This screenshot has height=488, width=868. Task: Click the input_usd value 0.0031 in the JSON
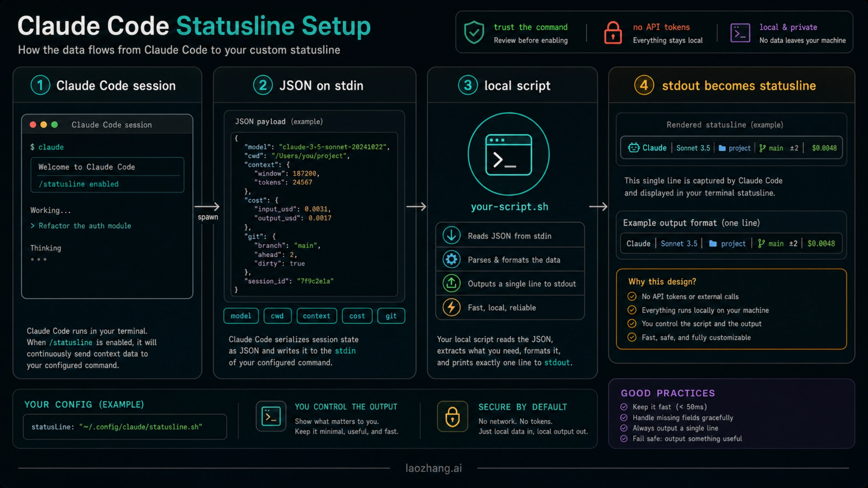click(316, 209)
